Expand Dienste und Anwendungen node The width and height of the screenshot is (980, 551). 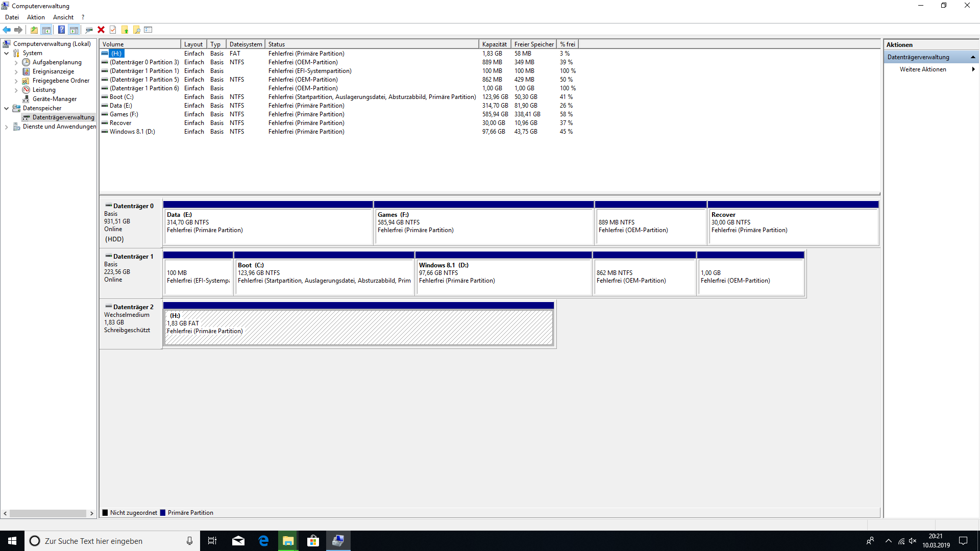[6, 127]
